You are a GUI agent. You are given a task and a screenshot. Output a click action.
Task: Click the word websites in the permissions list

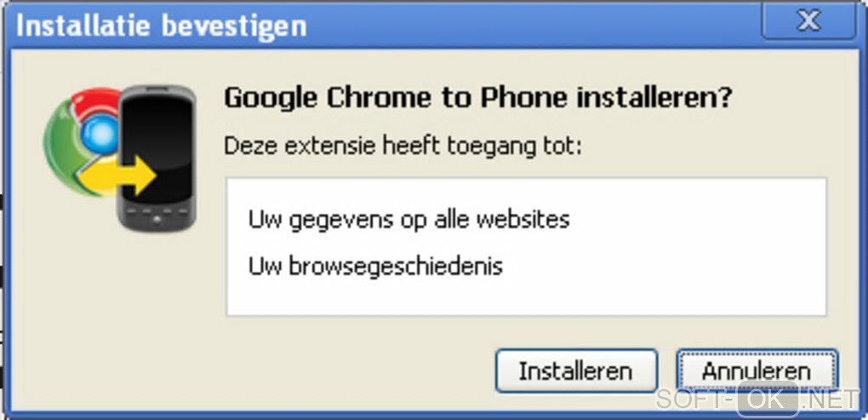click(523, 220)
